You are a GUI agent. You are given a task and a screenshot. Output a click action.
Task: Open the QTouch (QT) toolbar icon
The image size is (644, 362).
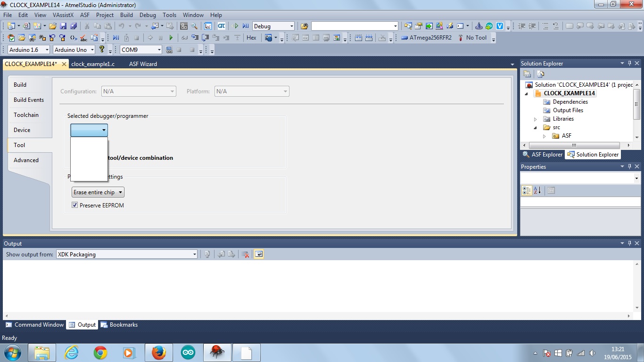pos(221,26)
